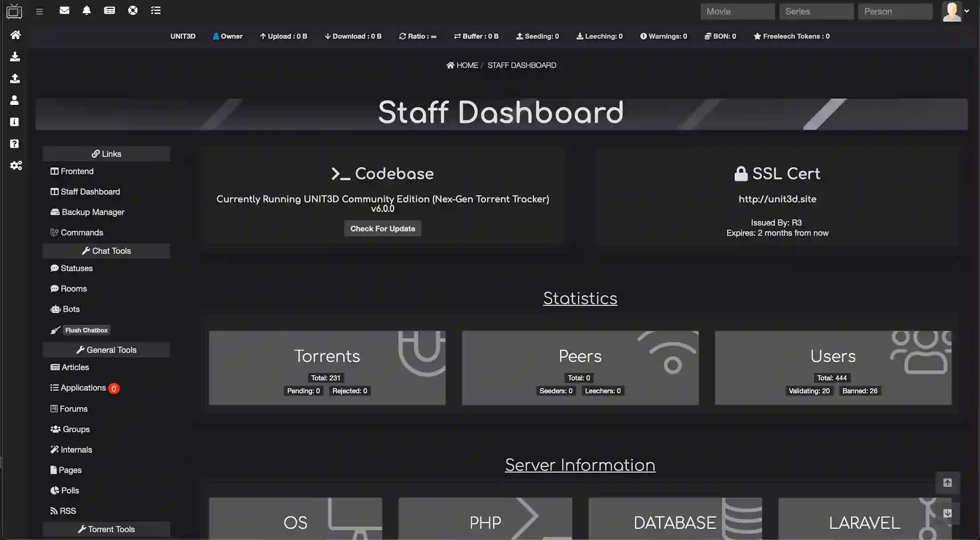Image resolution: width=980 pixels, height=540 pixels.
Task: Expand the user avatar dropdown arrow
Action: pyautogui.click(x=967, y=11)
